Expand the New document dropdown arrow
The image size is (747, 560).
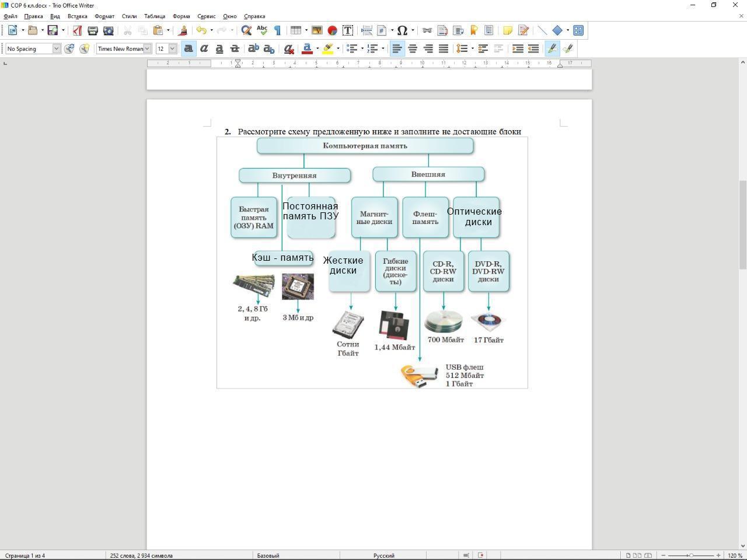click(23, 30)
